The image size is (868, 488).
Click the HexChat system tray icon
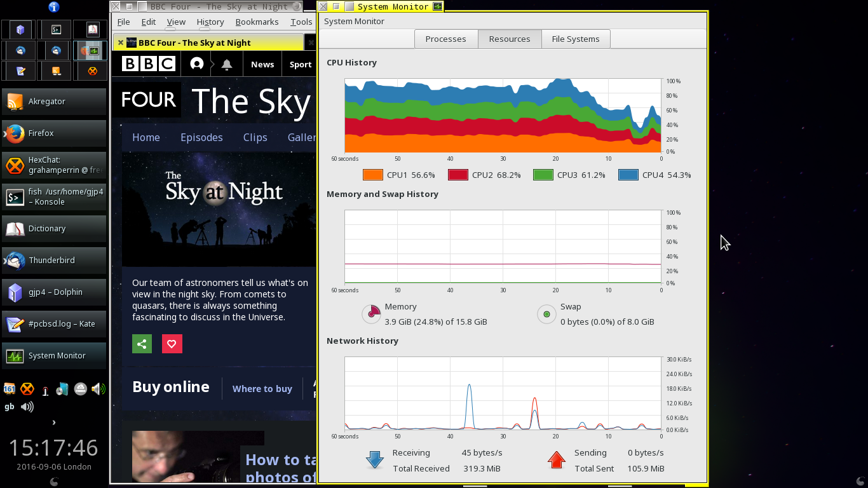[x=27, y=389]
